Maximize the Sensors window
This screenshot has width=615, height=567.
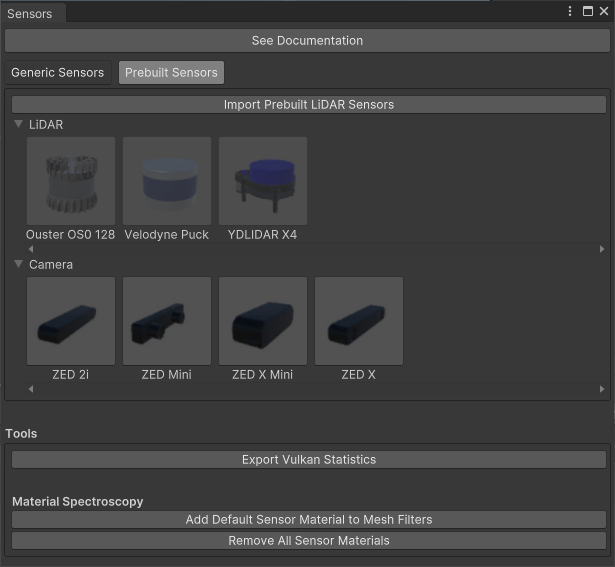[588, 11]
